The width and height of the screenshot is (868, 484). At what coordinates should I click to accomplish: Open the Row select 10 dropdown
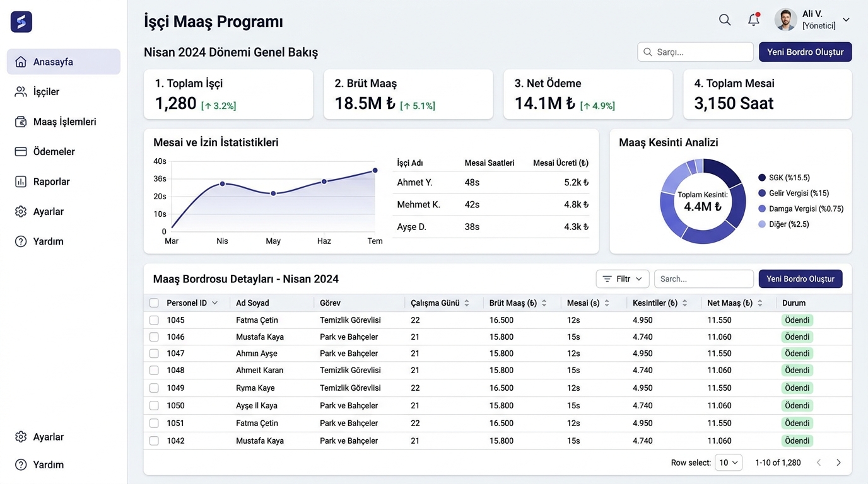pyautogui.click(x=729, y=463)
